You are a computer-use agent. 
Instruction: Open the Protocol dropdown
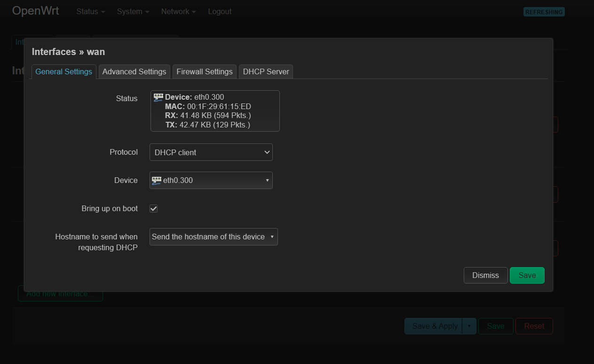coord(211,152)
